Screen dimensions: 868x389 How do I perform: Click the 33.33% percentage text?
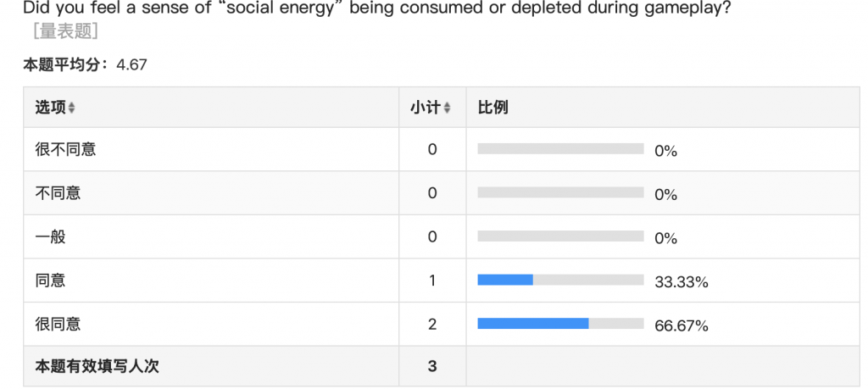tap(682, 282)
